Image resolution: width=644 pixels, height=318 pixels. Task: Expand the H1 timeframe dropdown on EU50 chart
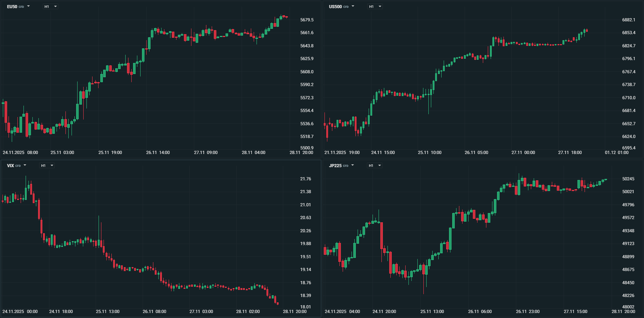coord(51,6)
